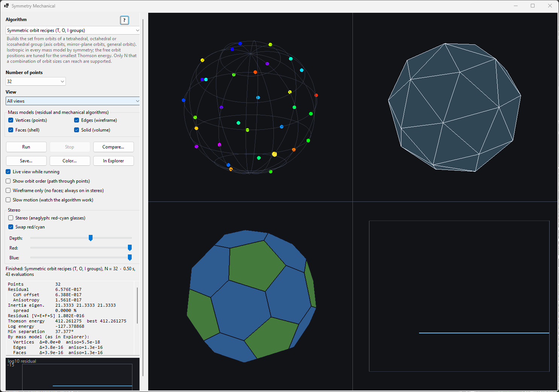Screen dimensions: 559x392
Task: Click the log10 residual chart
Action: coord(73,374)
